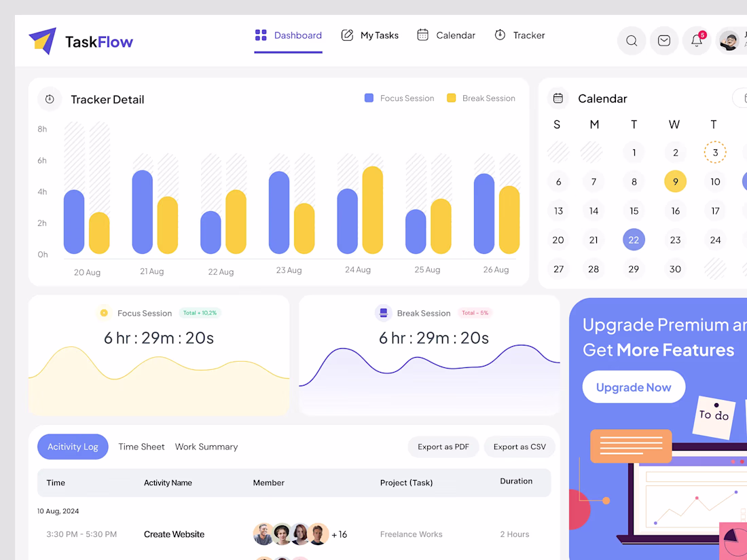Switch to the Dashboard tab

point(288,35)
